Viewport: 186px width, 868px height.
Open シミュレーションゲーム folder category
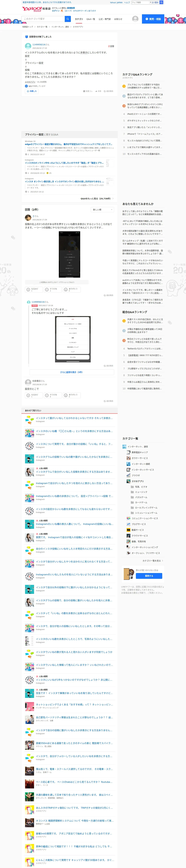point(144,513)
